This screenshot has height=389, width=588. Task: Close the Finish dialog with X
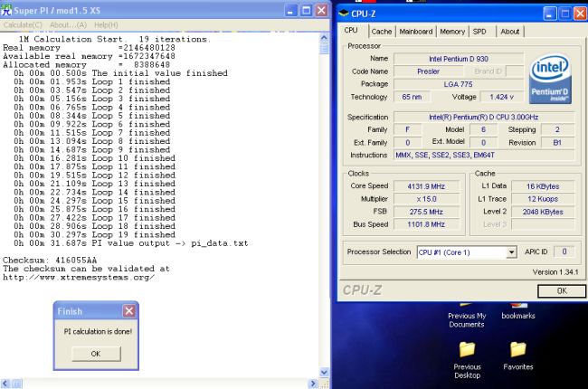pyautogui.click(x=129, y=310)
